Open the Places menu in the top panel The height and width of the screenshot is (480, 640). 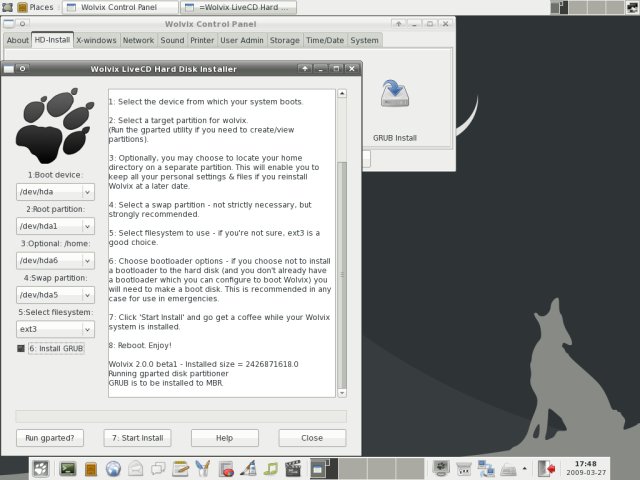point(41,7)
